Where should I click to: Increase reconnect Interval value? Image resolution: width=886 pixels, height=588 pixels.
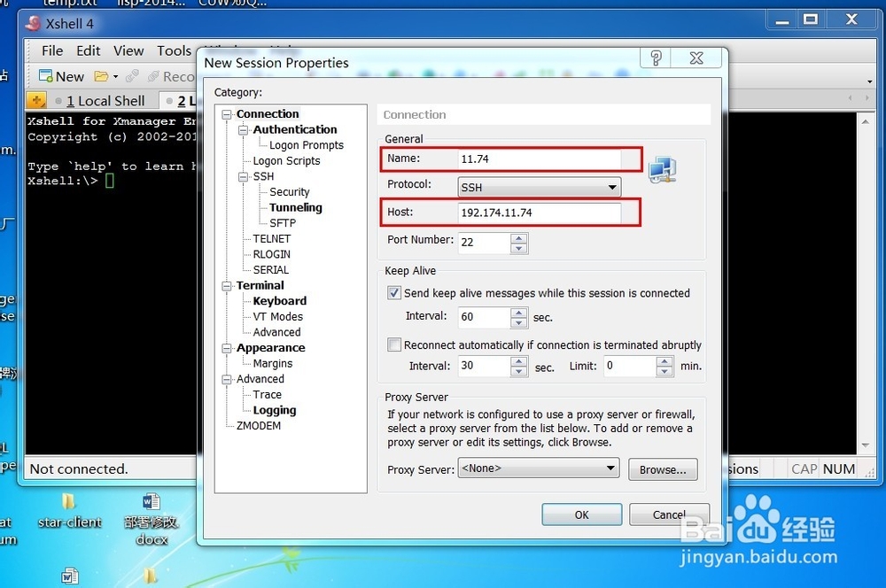(518, 361)
